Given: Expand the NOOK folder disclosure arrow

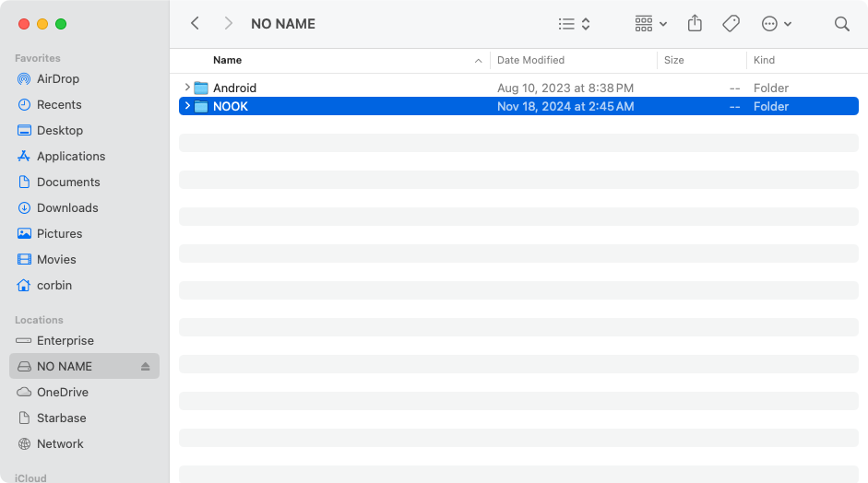Looking at the screenshot, I should pos(187,106).
